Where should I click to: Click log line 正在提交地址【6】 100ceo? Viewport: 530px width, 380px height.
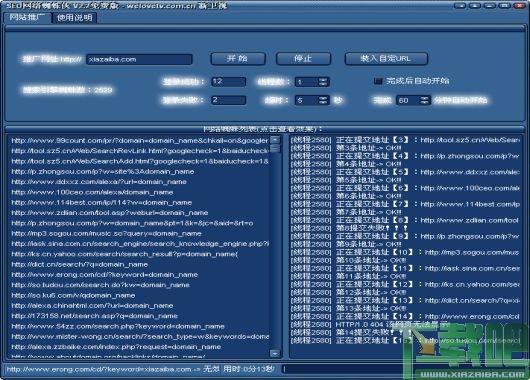pyautogui.click(x=405, y=188)
